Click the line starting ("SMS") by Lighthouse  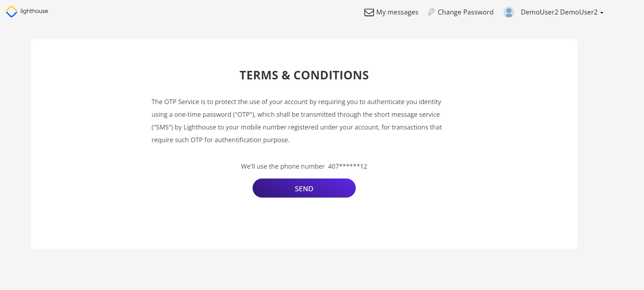[x=296, y=127]
